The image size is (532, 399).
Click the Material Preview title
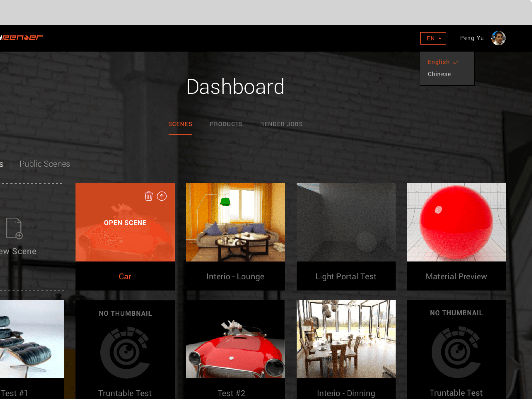point(456,276)
